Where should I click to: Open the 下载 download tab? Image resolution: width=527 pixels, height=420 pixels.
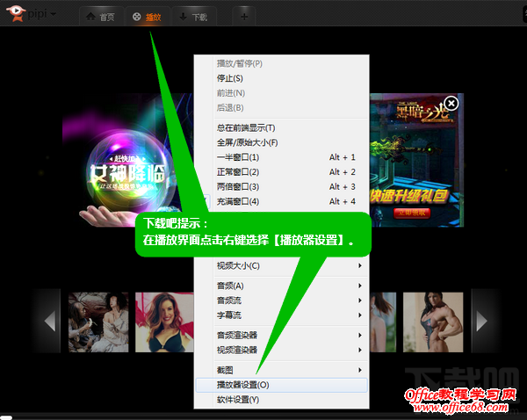click(x=192, y=17)
